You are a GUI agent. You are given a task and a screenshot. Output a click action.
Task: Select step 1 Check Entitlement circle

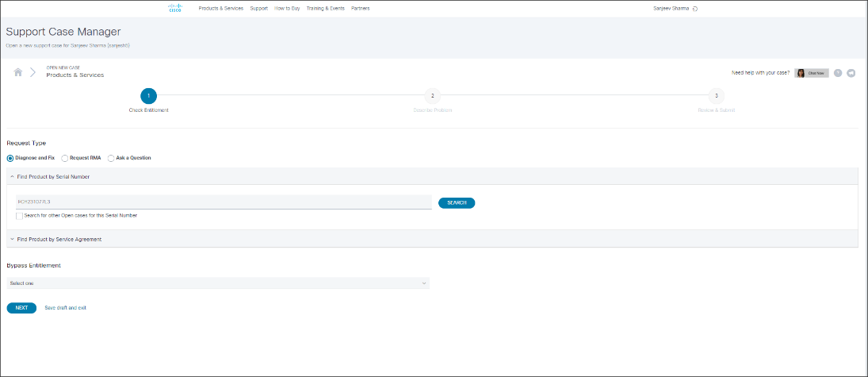click(x=148, y=96)
